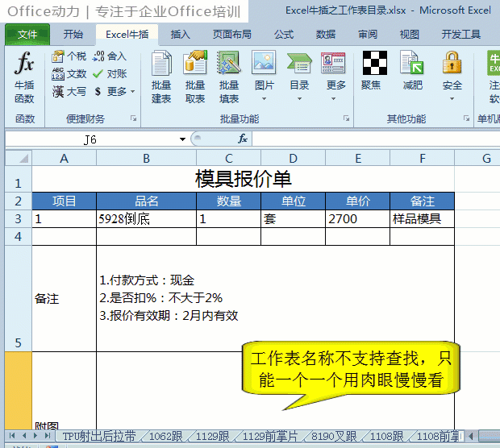
Task: Open the 开发工具 ribbon tab
Action: click(461, 34)
